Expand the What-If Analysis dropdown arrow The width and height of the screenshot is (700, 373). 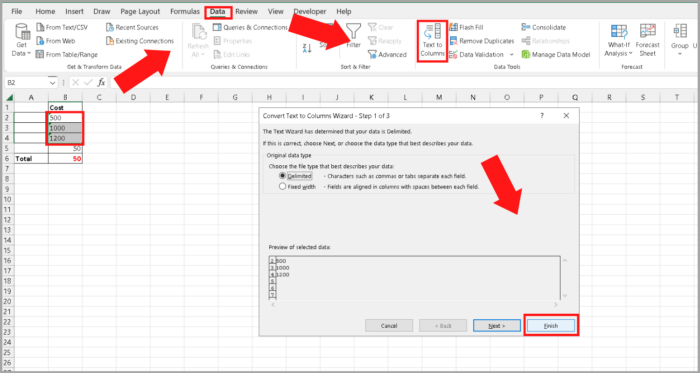tap(630, 54)
